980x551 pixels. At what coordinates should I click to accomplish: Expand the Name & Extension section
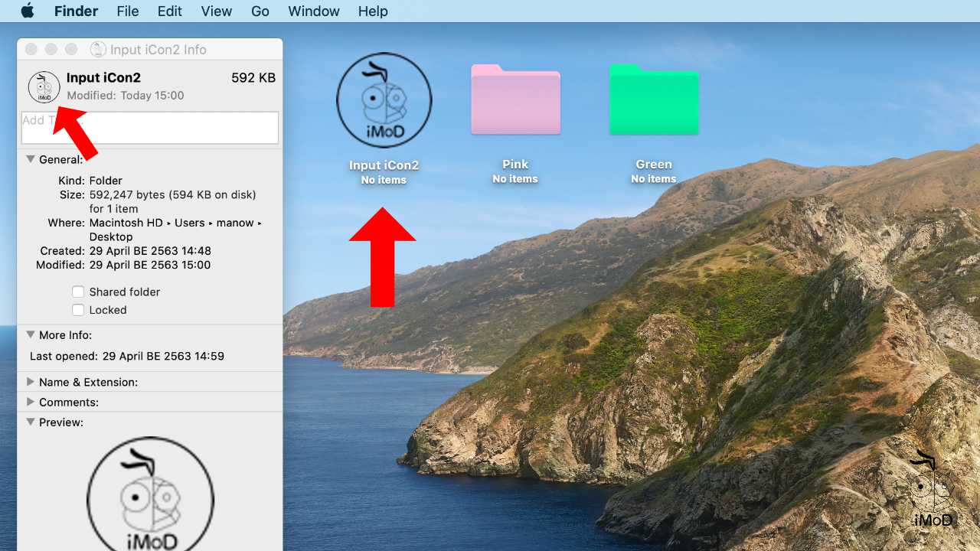tap(31, 382)
